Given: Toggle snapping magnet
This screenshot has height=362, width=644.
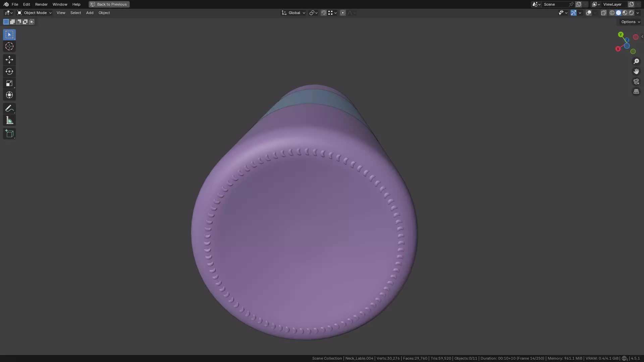Looking at the screenshot, I should pyautogui.click(x=323, y=13).
